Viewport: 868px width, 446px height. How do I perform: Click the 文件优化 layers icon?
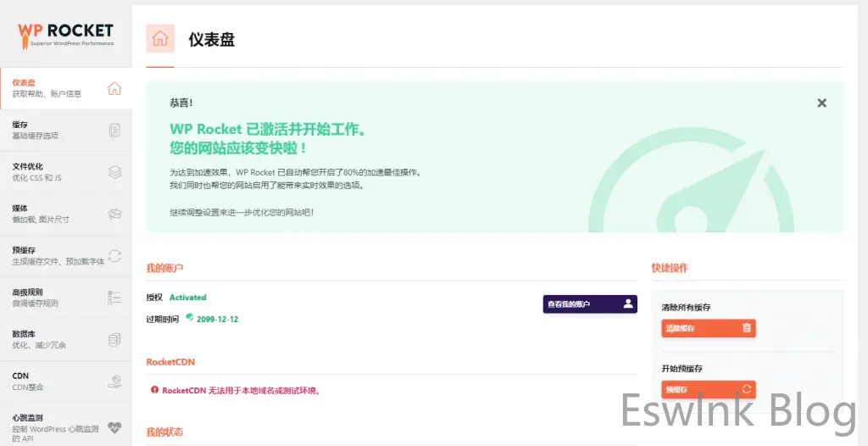[114, 171]
